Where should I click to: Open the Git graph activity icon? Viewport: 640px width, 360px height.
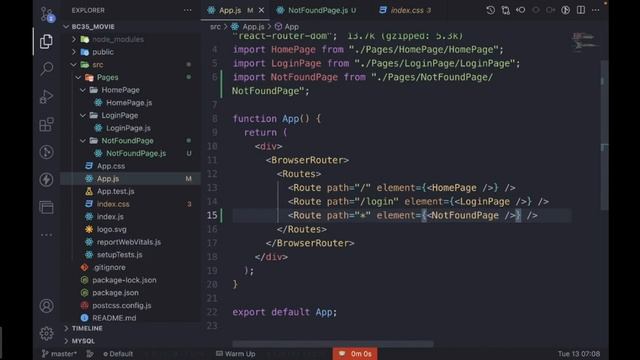(x=47, y=152)
